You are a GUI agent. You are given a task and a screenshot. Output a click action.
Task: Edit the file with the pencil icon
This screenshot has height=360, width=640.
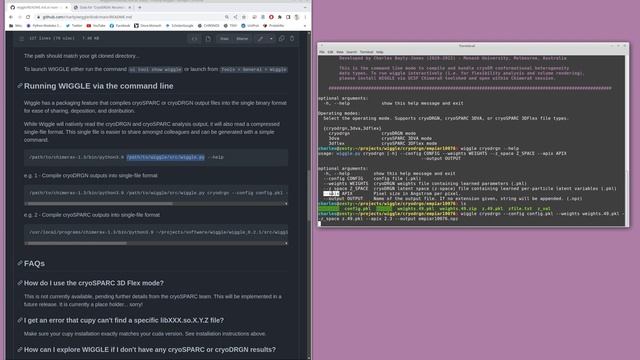point(260,39)
